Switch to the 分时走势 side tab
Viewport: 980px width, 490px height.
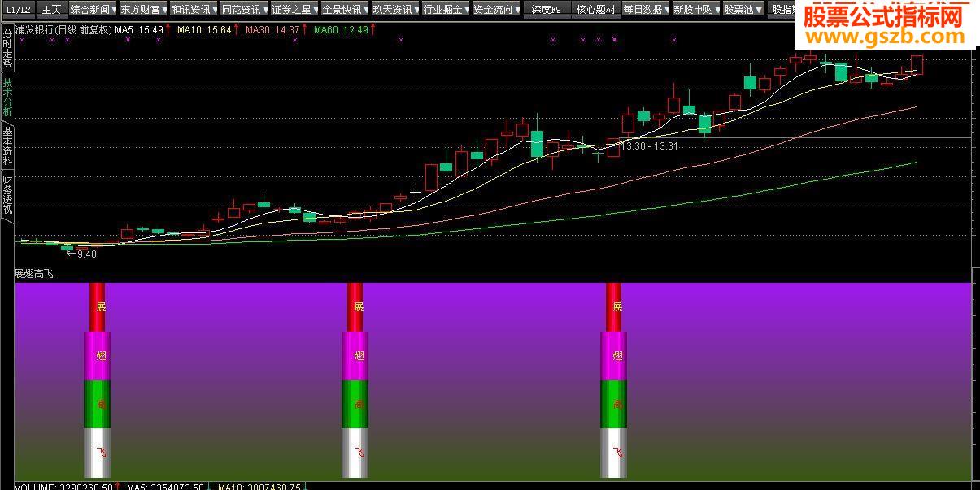7,49
